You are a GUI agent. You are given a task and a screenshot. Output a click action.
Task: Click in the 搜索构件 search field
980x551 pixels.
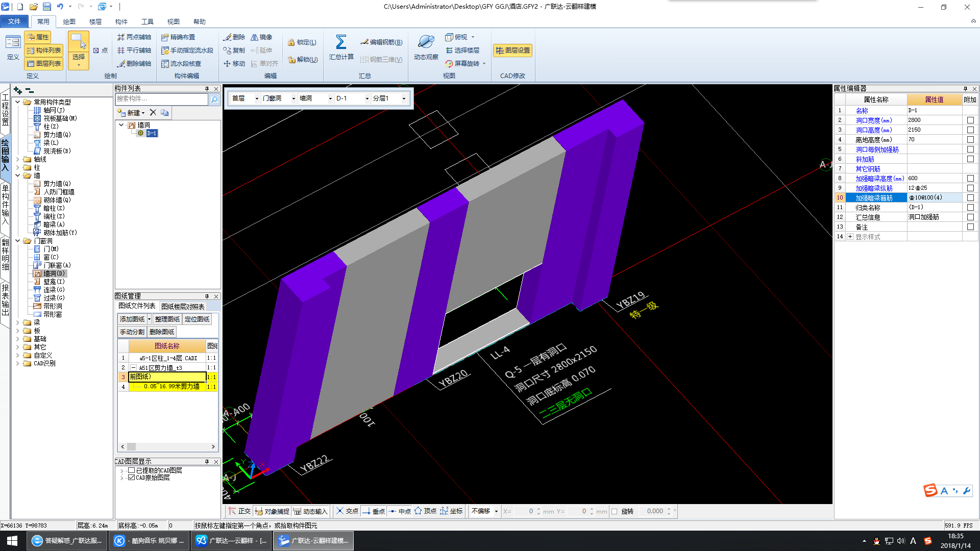pos(162,99)
